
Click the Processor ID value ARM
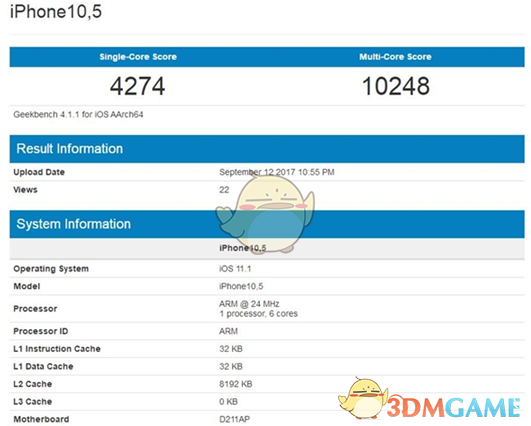pyautogui.click(x=229, y=331)
